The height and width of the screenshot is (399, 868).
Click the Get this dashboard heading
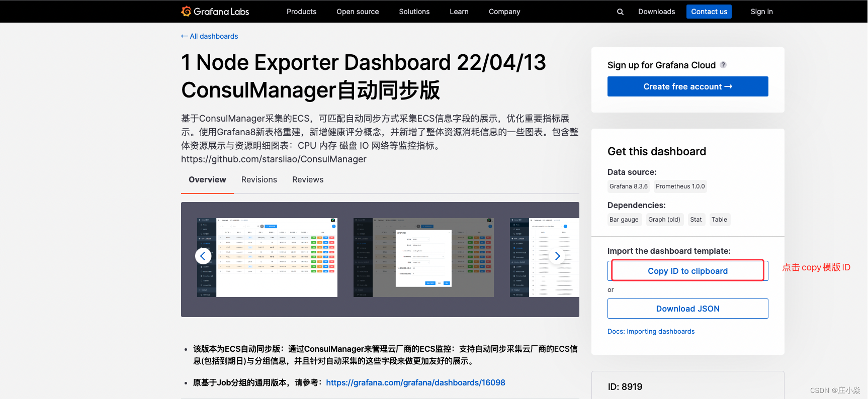coord(657,151)
